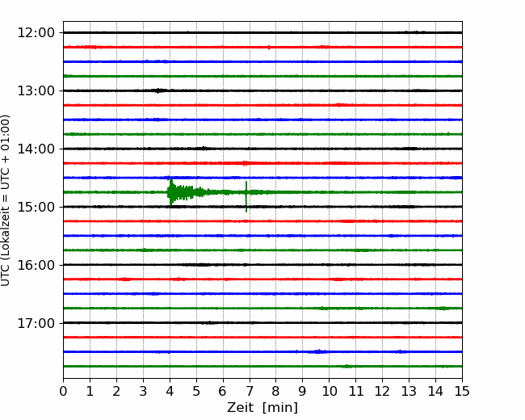Click the 12:00 time axis label

click(x=36, y=33)
